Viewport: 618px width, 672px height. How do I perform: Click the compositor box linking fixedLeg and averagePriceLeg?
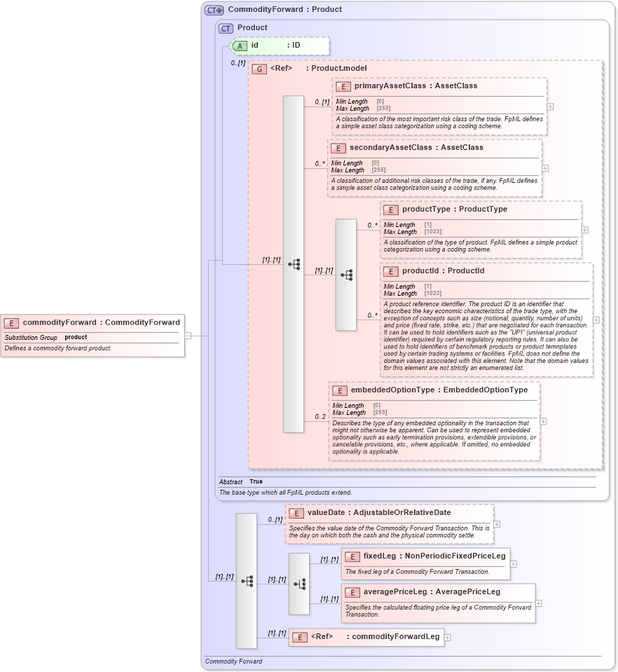(299, 583)
